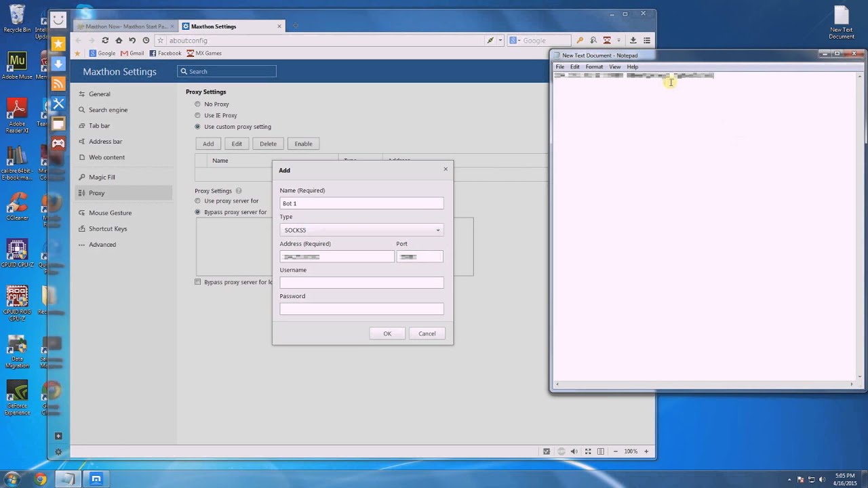
Task: Tick Bypass proxy server for local checkbox
Action: click(198, 282)
